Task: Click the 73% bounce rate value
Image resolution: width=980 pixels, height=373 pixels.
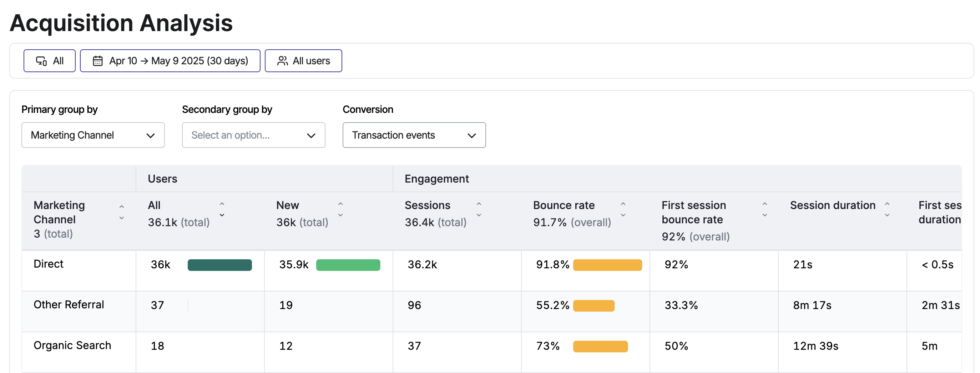Action: (548, 346)
